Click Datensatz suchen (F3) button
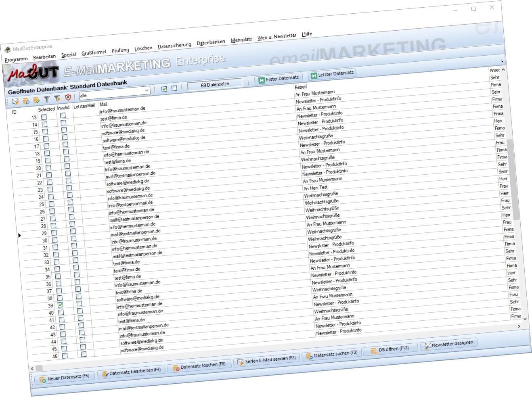The width and height of the screenshot is (532, 397). (x=332, y=354)
